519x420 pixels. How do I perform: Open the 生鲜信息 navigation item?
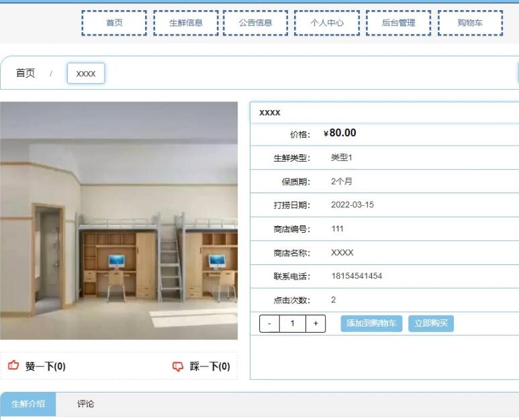(186, 23)
